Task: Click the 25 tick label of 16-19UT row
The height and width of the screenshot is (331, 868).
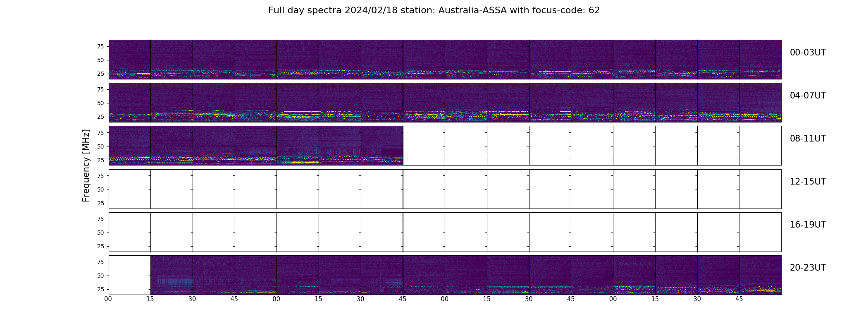Action: coord(100,246)
